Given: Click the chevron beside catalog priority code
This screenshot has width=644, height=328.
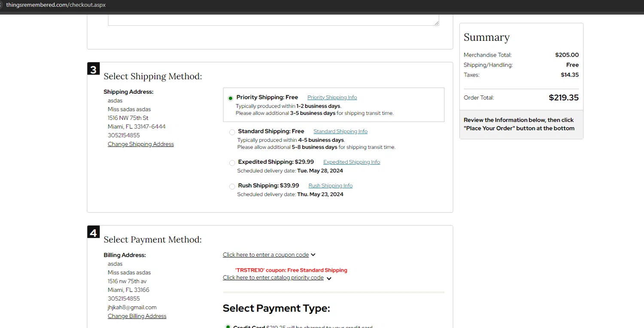Looking at the screenshot, I should pyautogui.click(x=329, y=279).
